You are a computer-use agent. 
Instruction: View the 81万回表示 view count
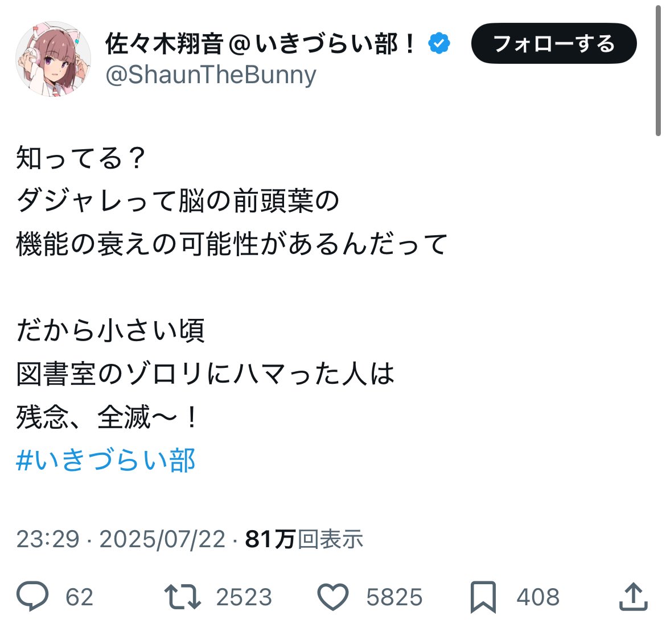(304, 539)
